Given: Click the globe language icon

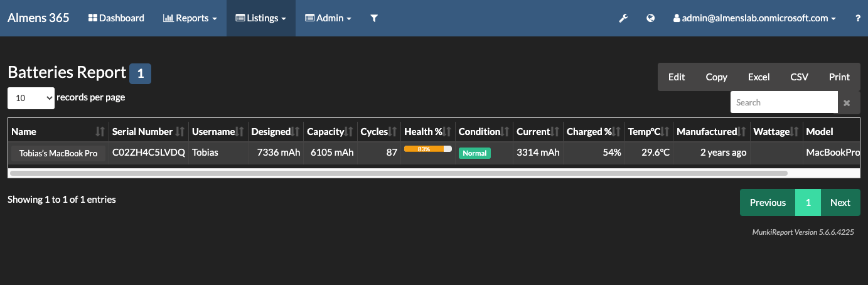Looking at the screenshot, I should tap(651, 18).
